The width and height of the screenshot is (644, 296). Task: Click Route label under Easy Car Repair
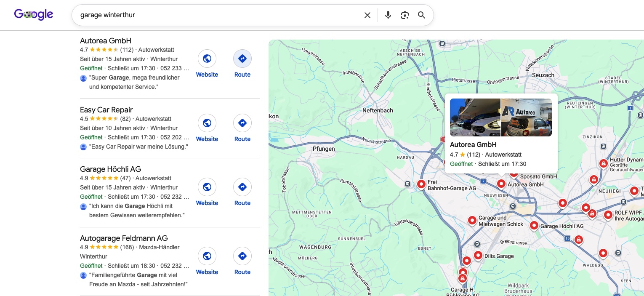tap(242, 139)
